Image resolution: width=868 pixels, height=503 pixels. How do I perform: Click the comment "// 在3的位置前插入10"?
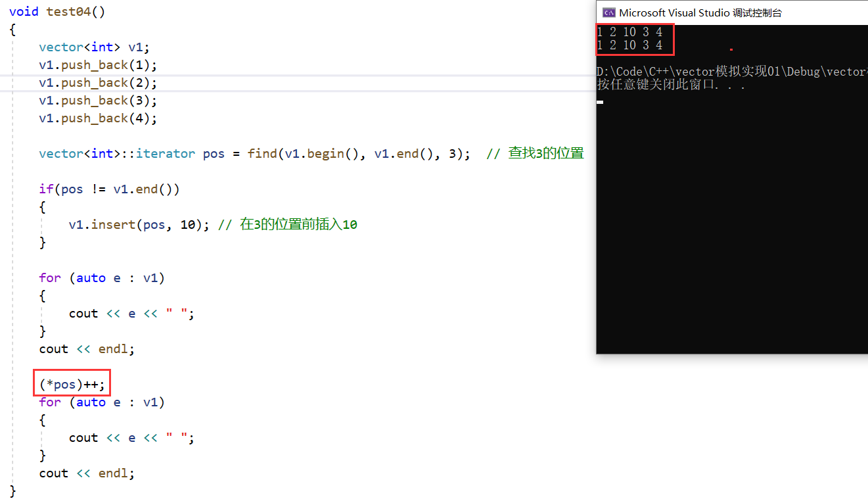[x=287, y=225]
